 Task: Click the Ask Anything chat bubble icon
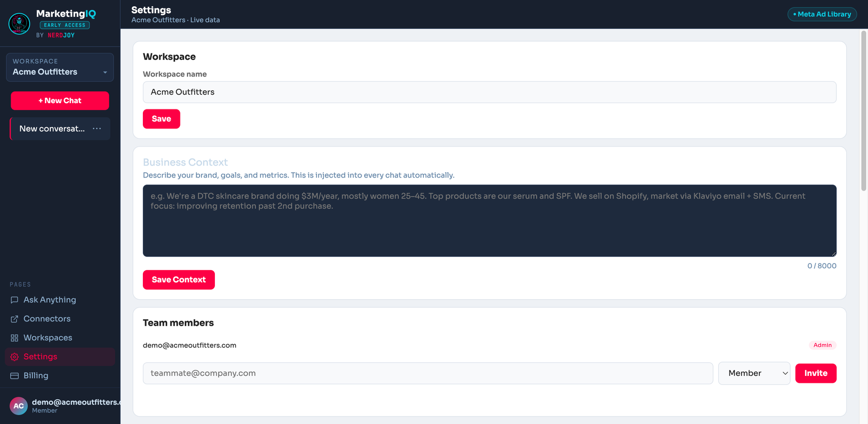tap(14, 300)
